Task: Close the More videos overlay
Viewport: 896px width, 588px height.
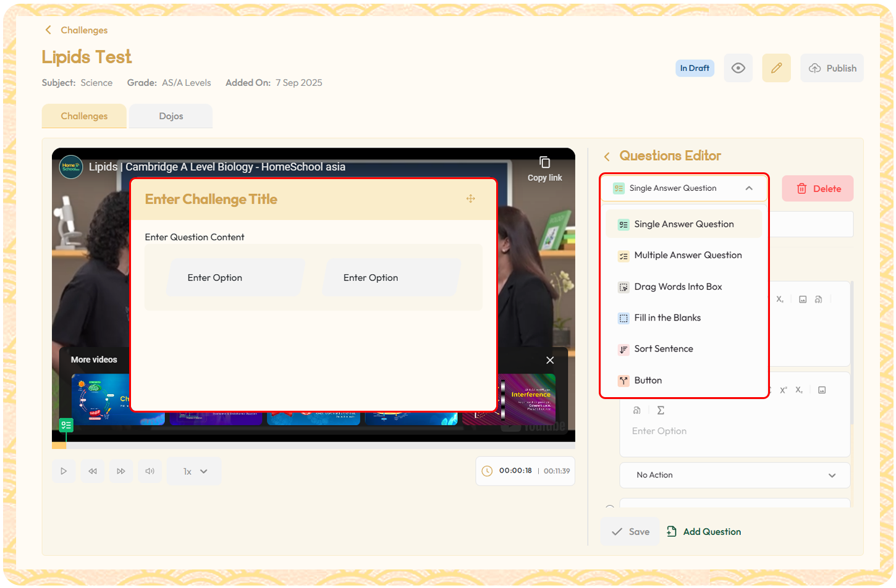Action: [550, 360]
